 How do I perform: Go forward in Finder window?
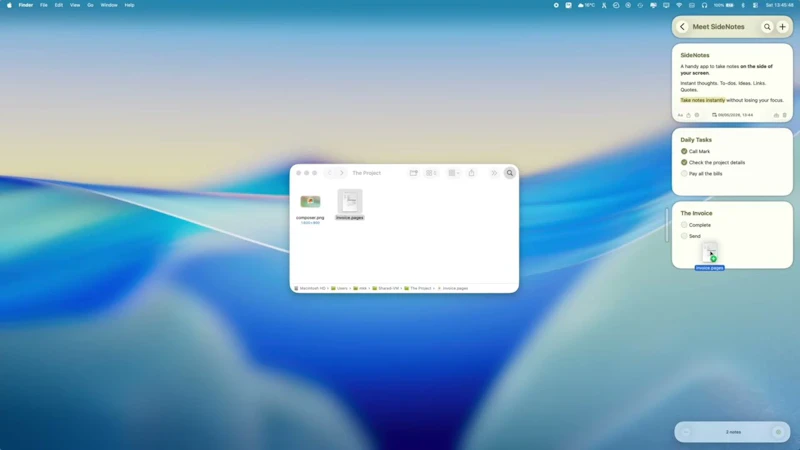[342, 173]
